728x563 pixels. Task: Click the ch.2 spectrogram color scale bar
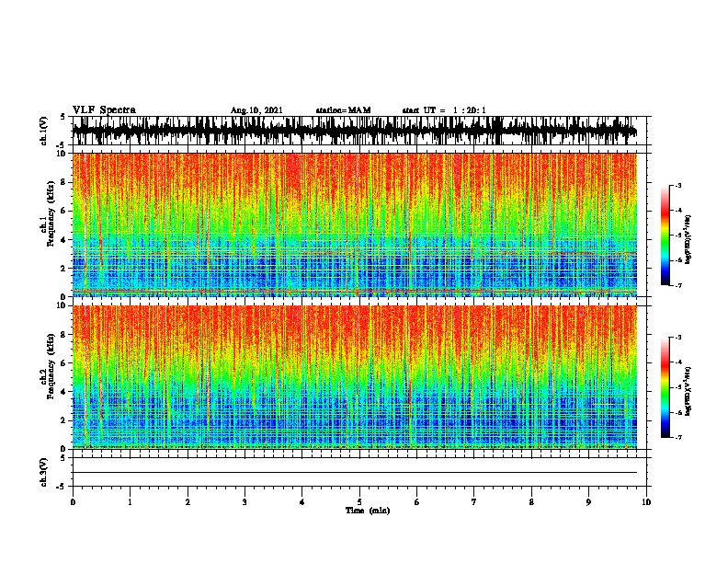tap(665, 387)
